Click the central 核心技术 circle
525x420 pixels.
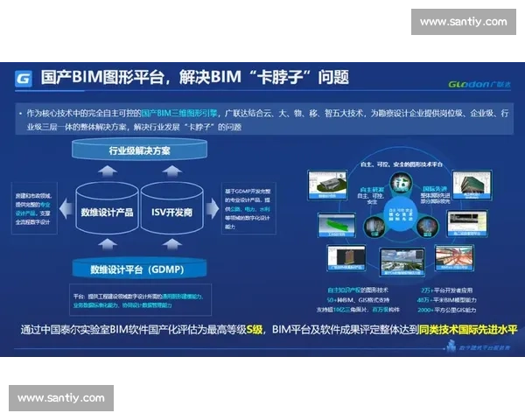(x=401, y=214)
